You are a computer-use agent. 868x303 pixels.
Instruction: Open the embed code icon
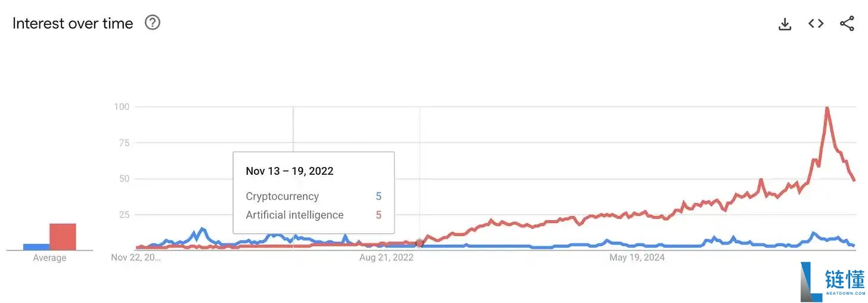(x=816, y=24)
